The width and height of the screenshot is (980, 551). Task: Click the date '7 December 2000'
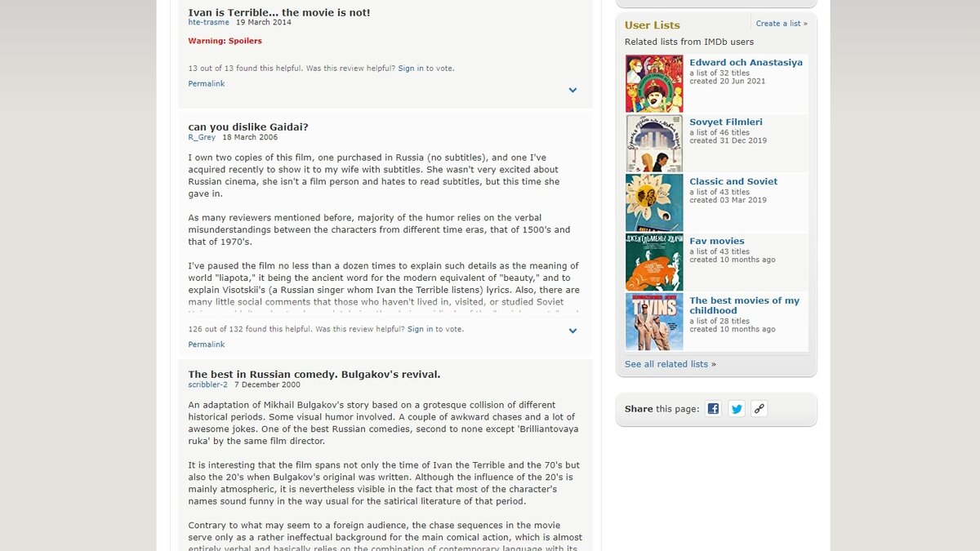(x=267, y=384)
